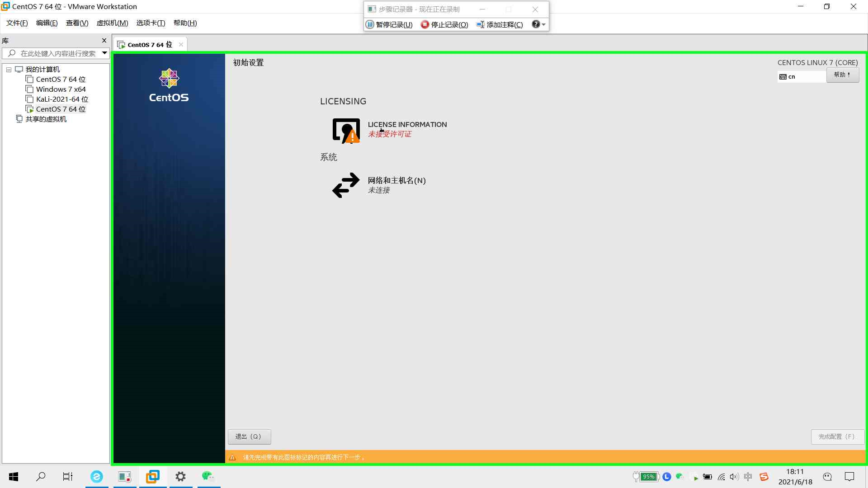Select Windows 7 x64 in library
This screenshot has height=488, width=868.
click(x=61, y=89)
